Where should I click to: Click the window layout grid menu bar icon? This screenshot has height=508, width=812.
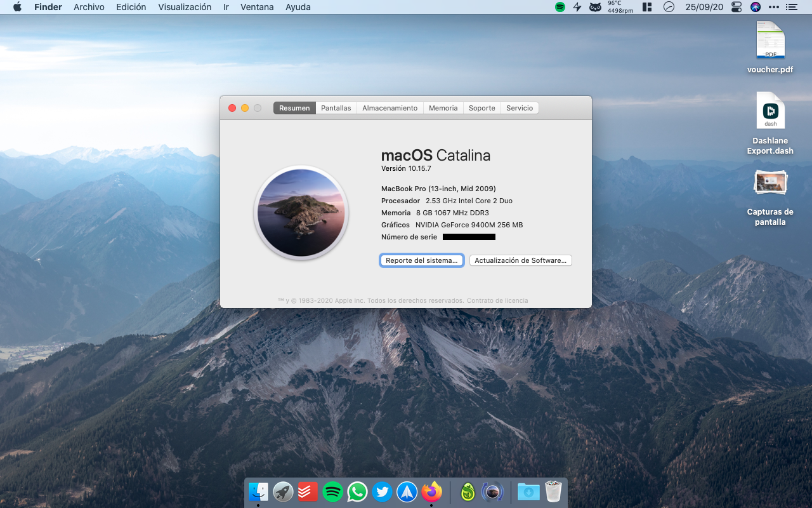(647, 7)
